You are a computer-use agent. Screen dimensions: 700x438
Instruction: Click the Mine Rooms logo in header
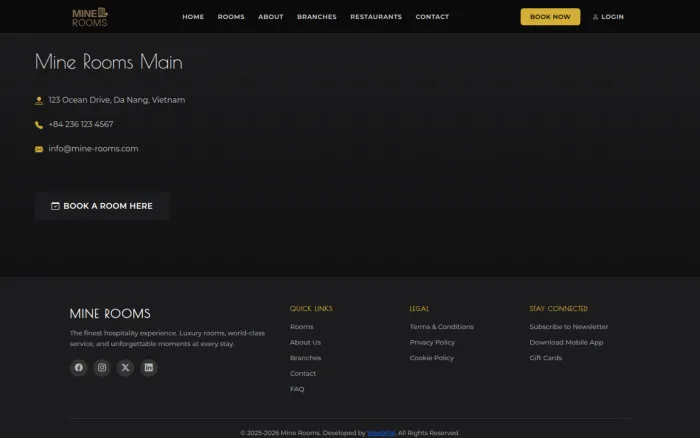click(90, 17)
